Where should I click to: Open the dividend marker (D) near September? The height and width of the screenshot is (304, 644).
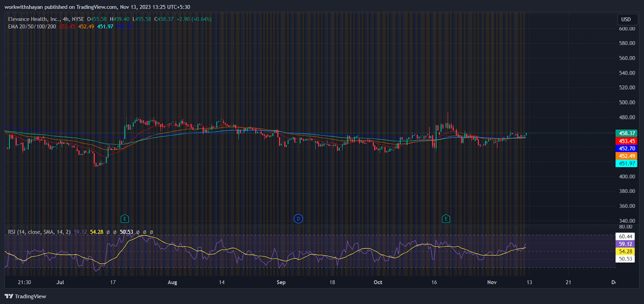298,219
